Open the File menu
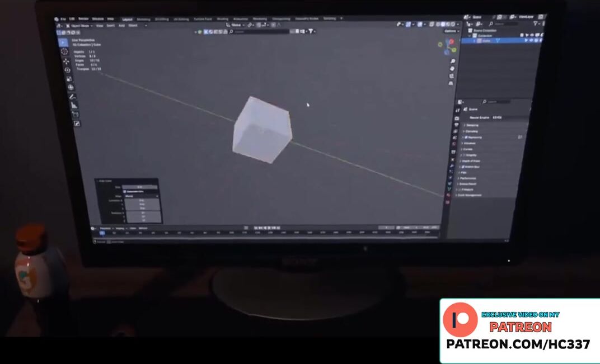 tap(63, 19)
